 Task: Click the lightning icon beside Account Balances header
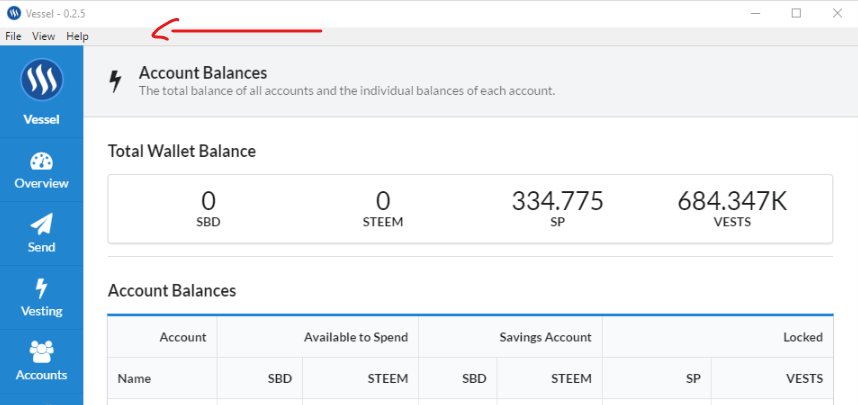coord(115,81)
